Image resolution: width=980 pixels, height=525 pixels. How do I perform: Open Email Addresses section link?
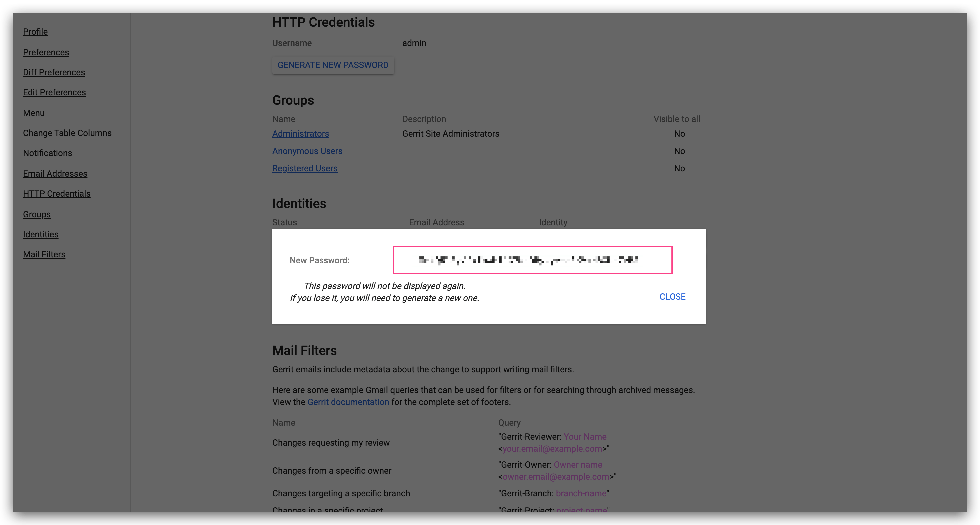tap(55, 174)
